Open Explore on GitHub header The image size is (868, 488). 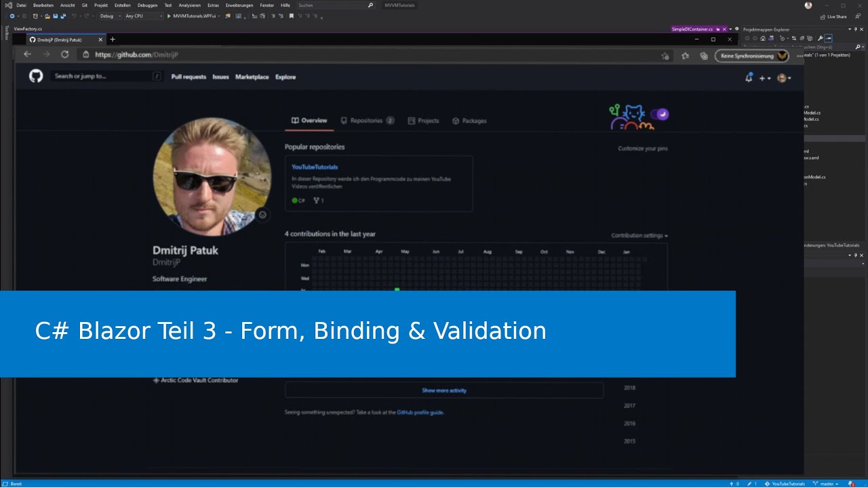click(x=285, y=77)
